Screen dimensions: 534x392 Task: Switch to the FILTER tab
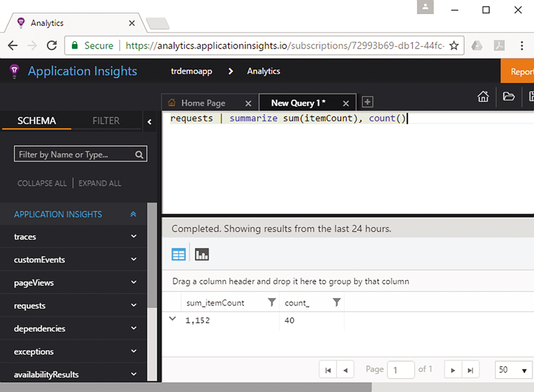click(105, 121)
